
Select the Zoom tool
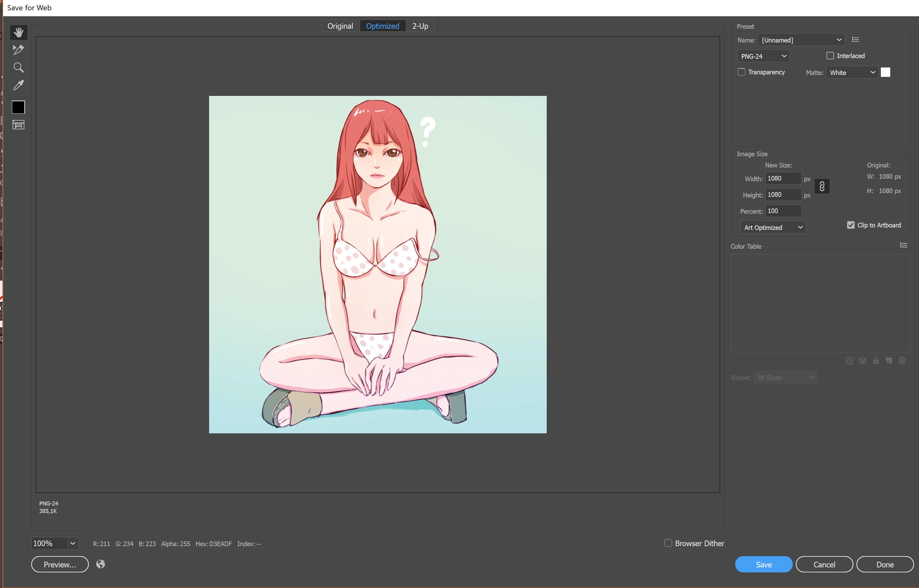pos(18,67)
